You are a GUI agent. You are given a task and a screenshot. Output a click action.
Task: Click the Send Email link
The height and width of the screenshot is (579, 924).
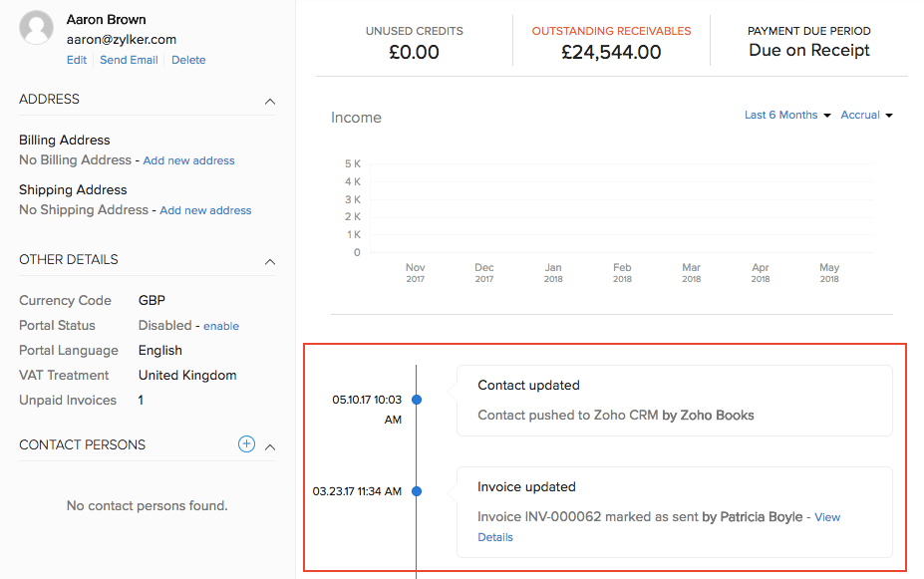129,60
